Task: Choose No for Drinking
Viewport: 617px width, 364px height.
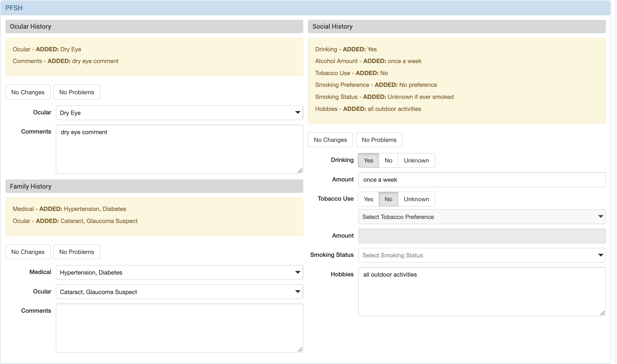Action: [x=388, y=161]
